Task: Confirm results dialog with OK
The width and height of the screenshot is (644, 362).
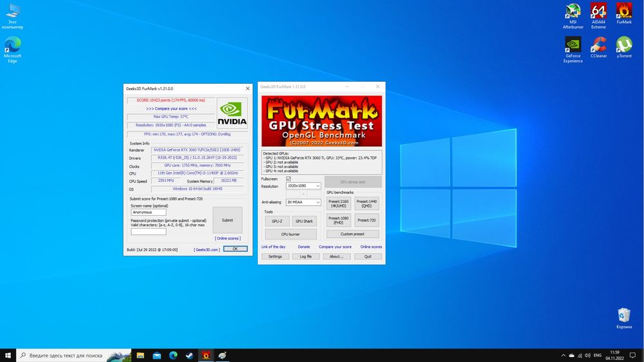Action: tap(235, 249)
